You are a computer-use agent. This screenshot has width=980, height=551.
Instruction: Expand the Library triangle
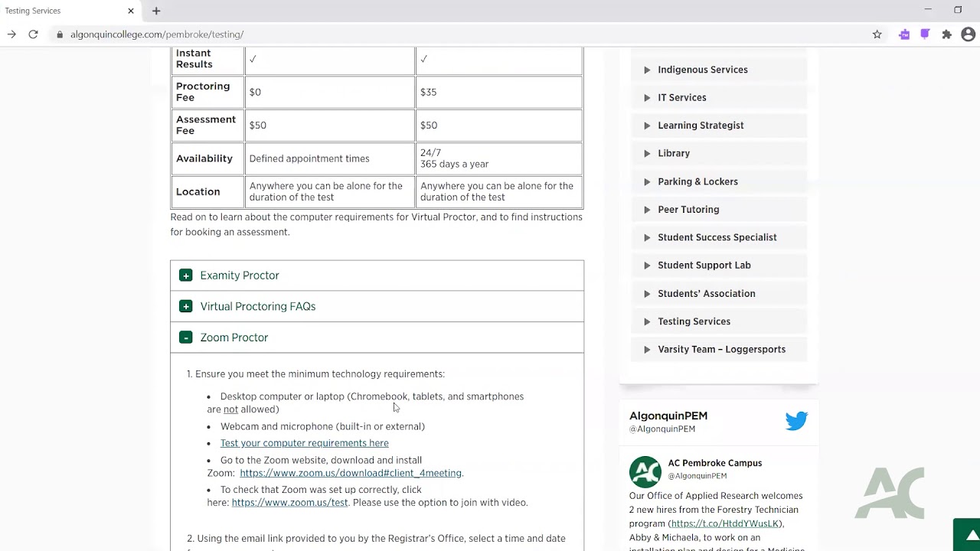(x=647, y=153)
